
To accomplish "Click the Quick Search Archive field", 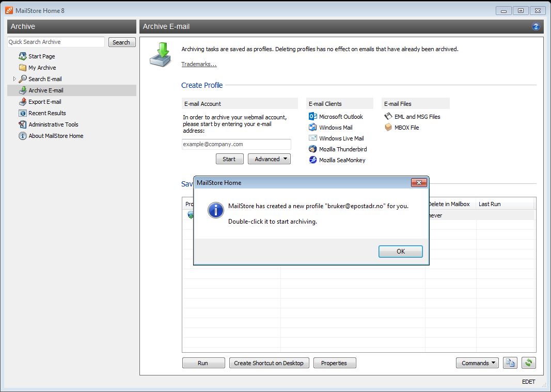I will coord(56,42).
